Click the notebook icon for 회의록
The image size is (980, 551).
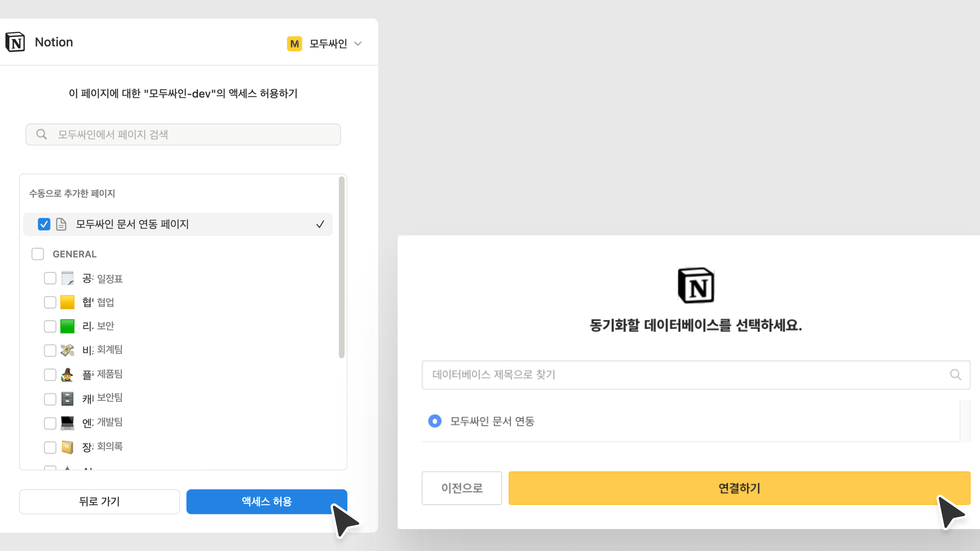pos(67,447)
